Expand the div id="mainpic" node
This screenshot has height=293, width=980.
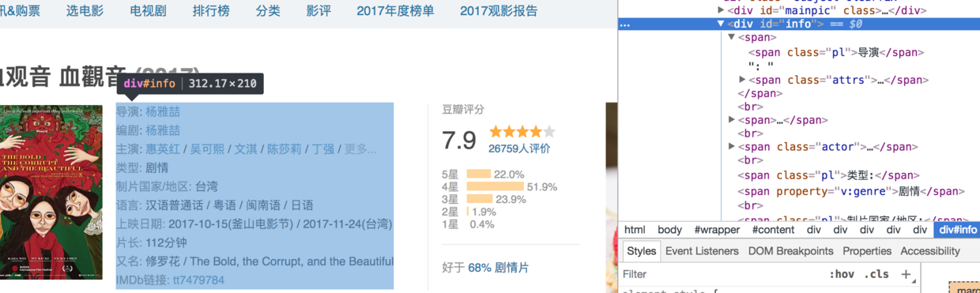(x=721, y=10)
